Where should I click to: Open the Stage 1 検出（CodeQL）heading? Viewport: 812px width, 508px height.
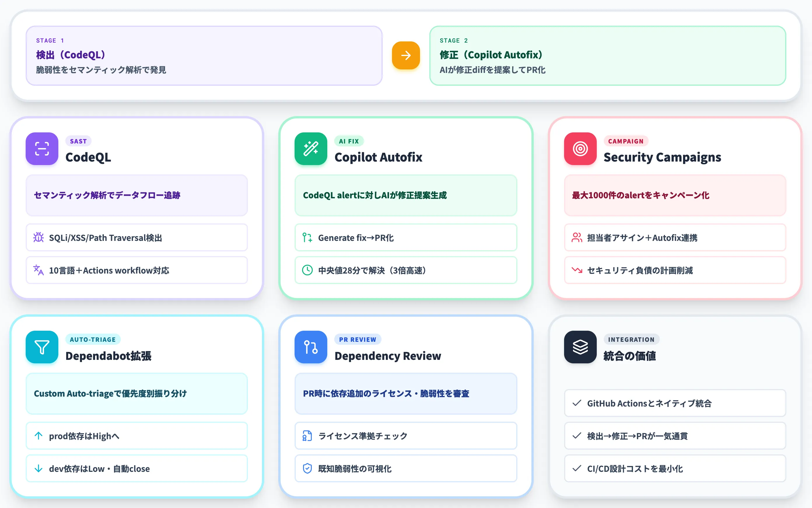(x=71, y=55)
